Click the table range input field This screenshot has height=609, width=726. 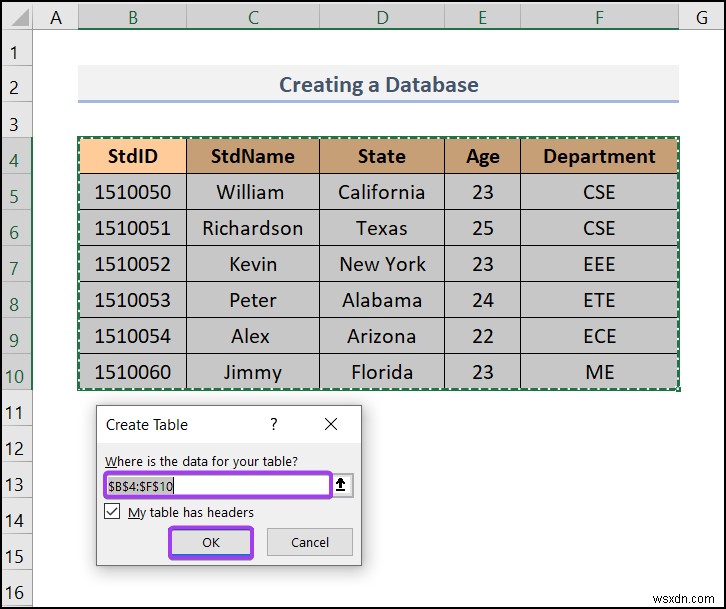218,485
